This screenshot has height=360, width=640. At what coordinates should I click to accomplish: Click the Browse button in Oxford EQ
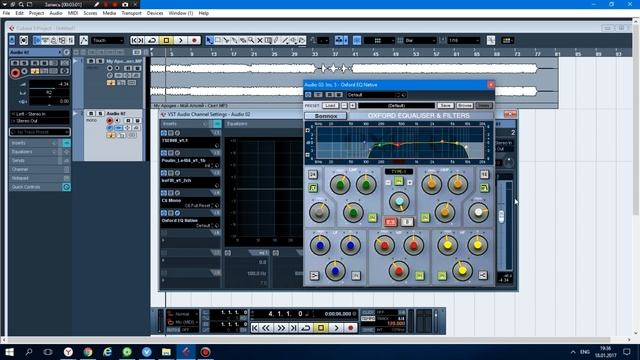coord(464,106)
